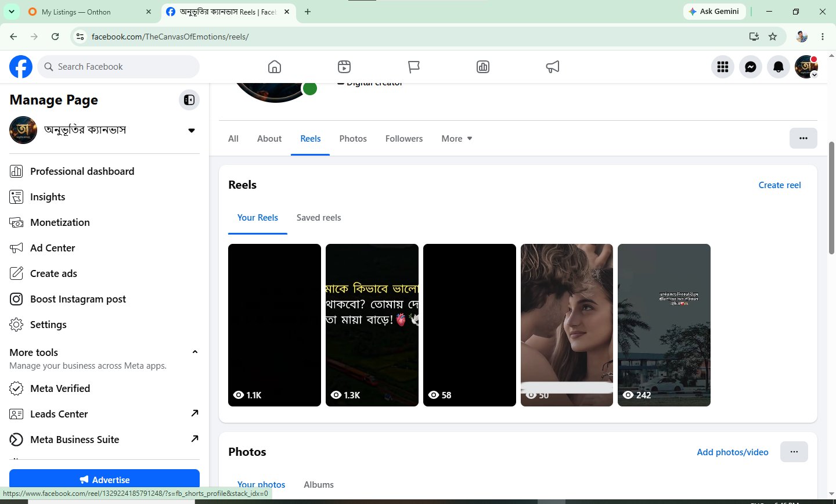This screenshot has height=504, width=836.
Task: Click the Chrome profile avatar icon
Action: click(802, 37)
